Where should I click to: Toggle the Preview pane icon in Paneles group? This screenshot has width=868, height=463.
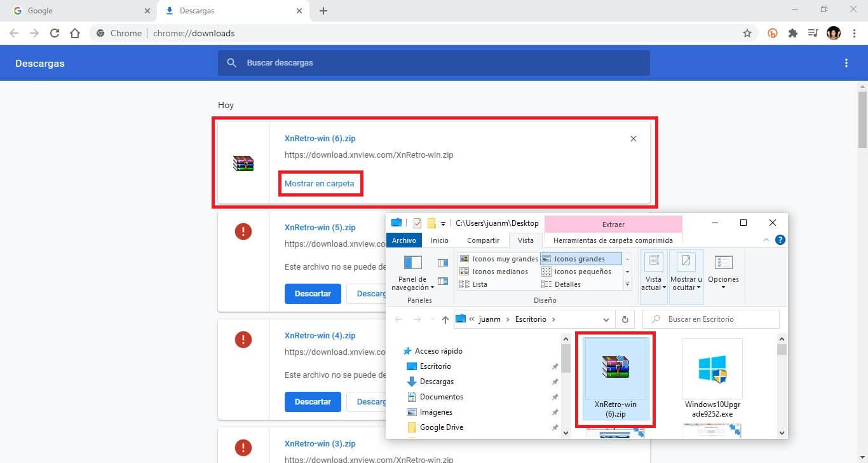[443, 263]
